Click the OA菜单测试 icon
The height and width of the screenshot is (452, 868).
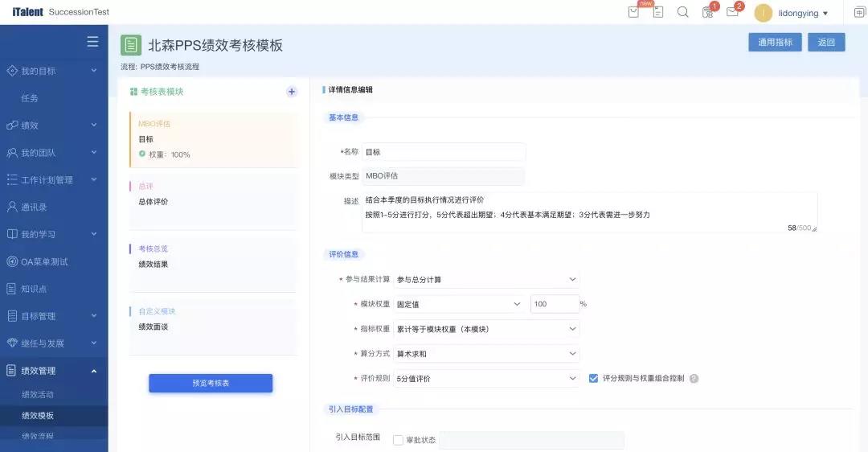point(12,261)
